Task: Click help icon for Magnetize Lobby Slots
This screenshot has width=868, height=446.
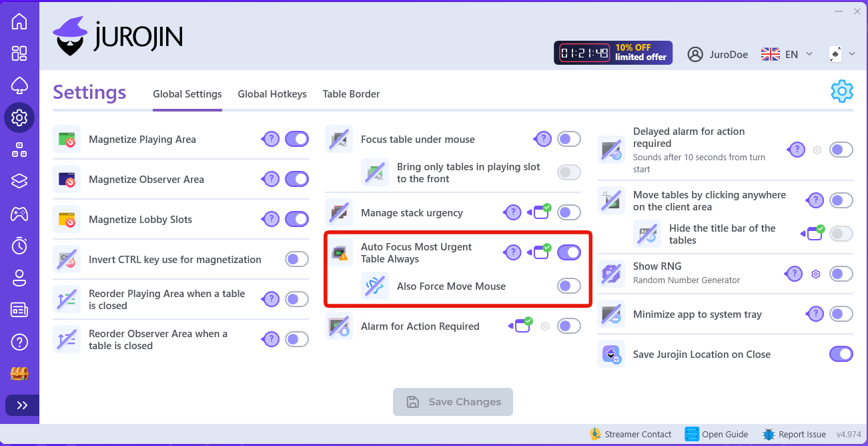Action: click(271, 219)
